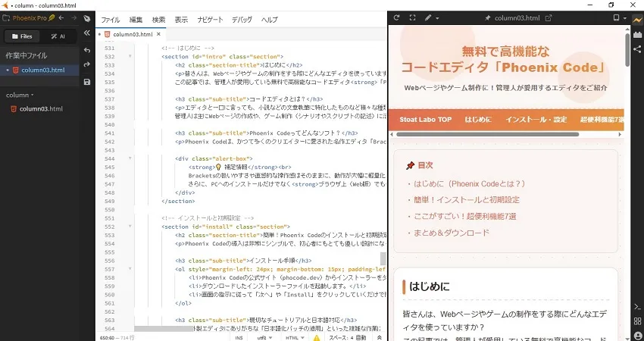Click the Stoat Labo TOP nav link
Screen dimensions: 644x341
pos(426,120)
